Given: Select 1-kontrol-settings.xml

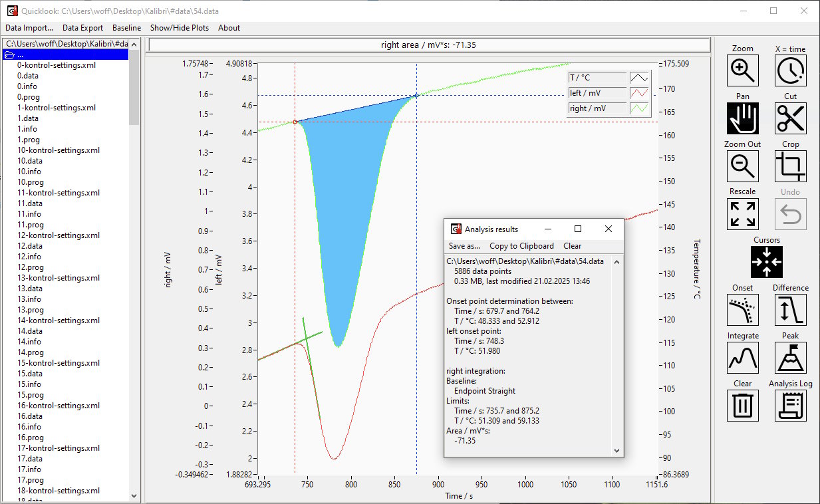Looking at the screenshot, I should [x=57, y=108].
